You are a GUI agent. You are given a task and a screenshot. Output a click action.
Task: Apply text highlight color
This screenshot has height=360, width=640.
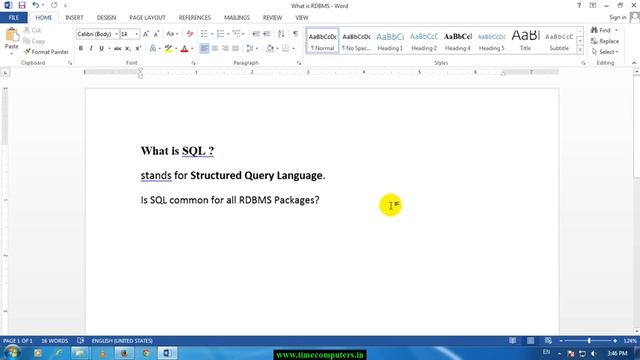pyautogui.click(x=168, y=49)
